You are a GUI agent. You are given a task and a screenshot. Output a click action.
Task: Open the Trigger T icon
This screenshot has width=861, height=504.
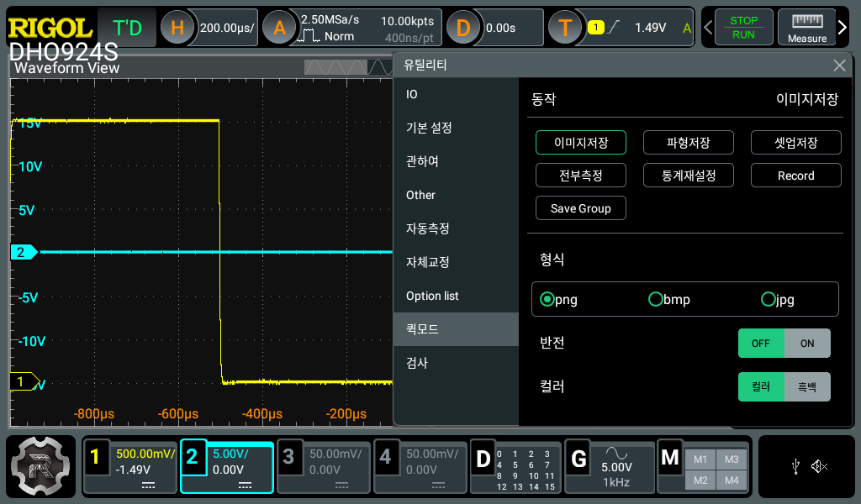pos(565,28)
